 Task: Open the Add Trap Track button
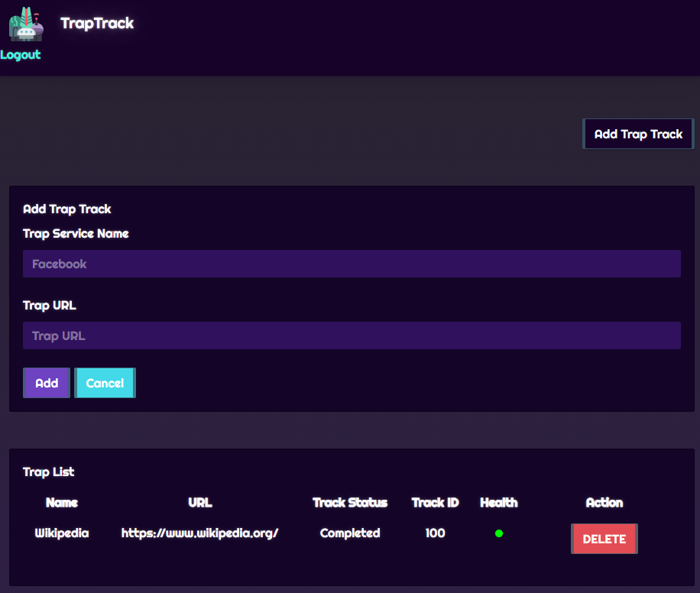(x=638, y=134)
